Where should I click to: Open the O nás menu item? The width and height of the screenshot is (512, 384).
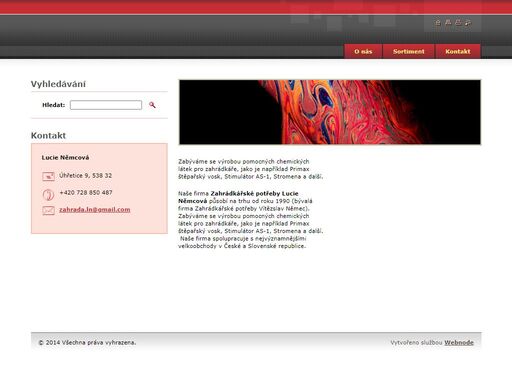coord(363,51)
